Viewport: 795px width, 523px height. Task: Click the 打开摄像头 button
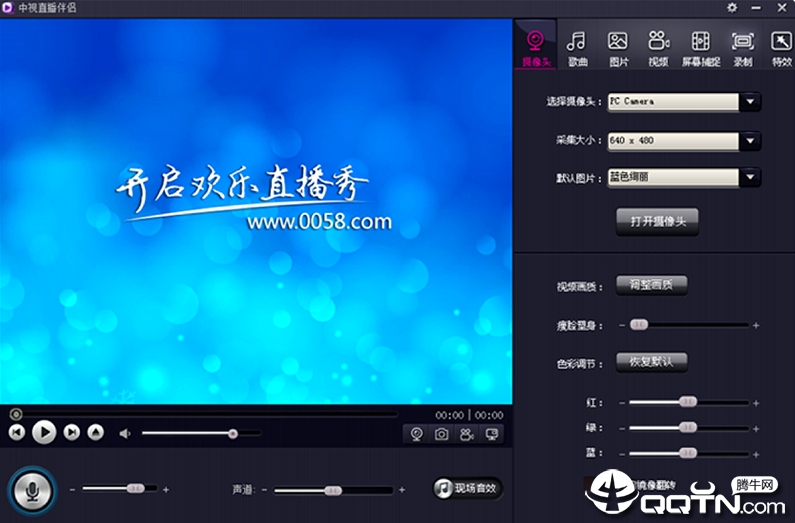pos(658,221)
